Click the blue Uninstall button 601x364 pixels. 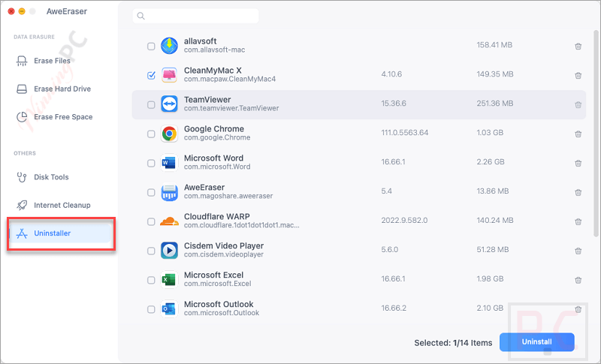click(536, 341)
